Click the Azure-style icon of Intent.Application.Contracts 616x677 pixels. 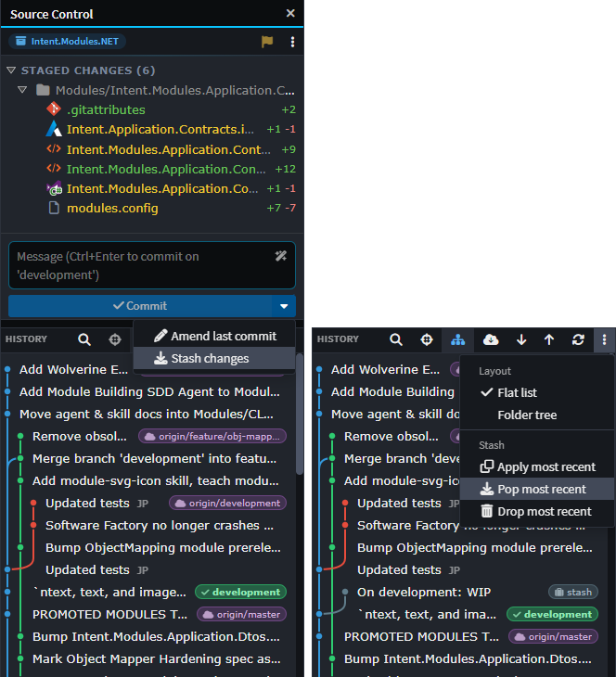coord(54,129)
